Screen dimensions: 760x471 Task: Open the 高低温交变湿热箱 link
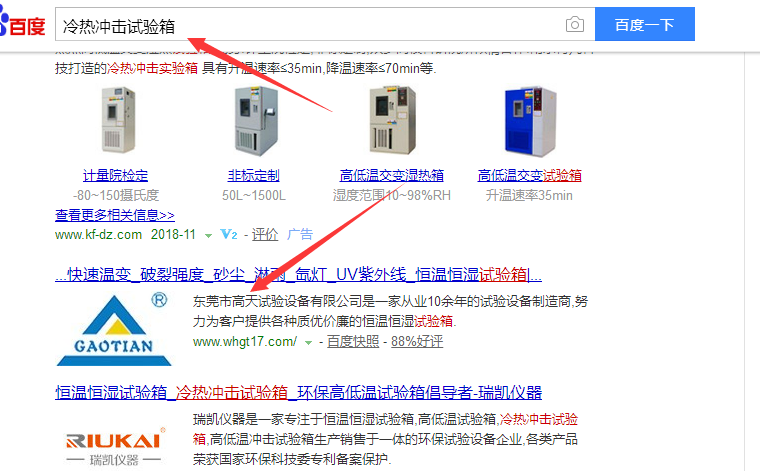point(392,175)
